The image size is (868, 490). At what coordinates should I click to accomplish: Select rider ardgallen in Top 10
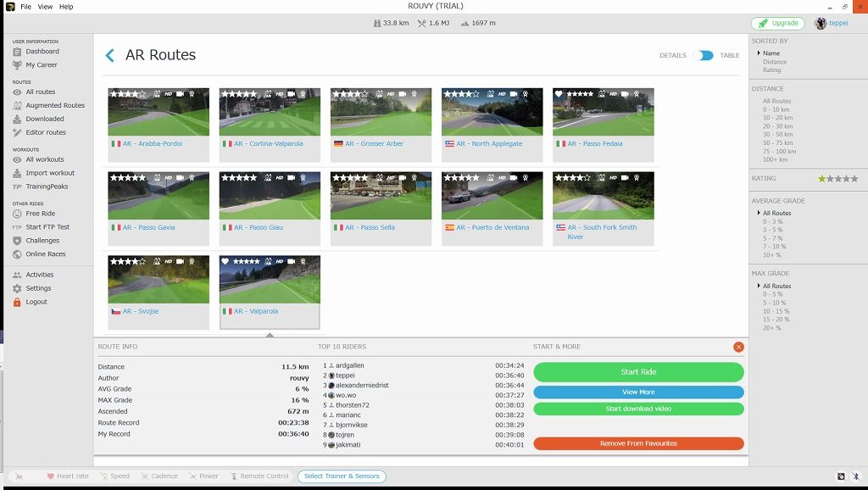[349, 365]
